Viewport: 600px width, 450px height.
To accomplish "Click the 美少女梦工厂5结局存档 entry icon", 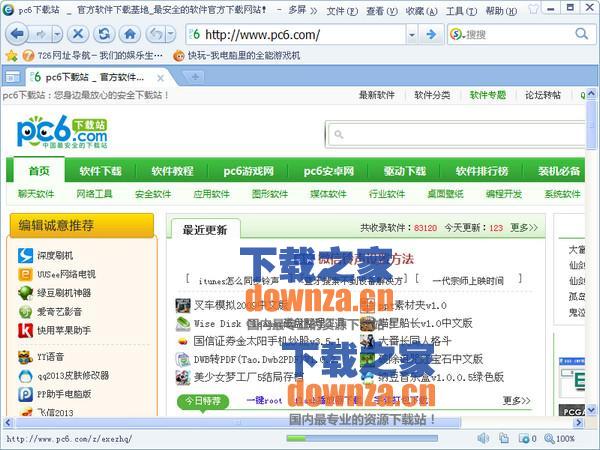I will [183, 377].
